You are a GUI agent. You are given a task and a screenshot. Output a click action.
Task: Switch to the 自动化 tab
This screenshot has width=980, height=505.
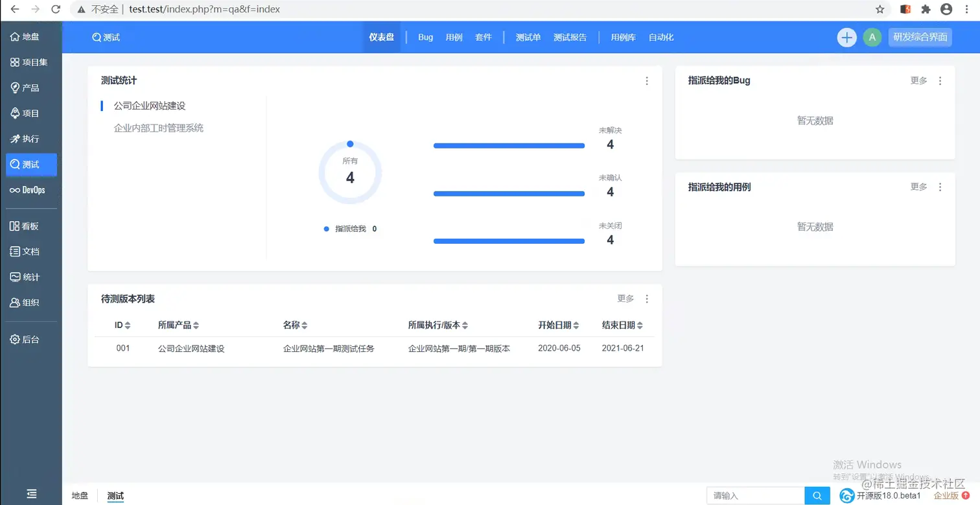661,38
